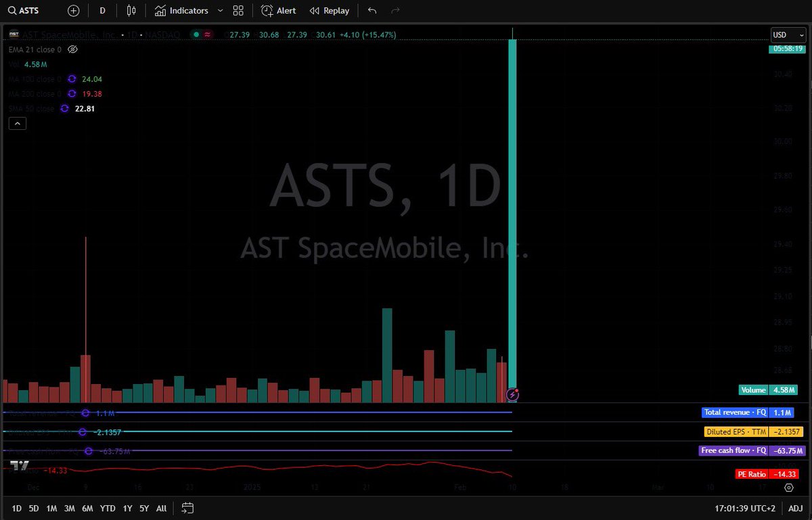The image size is (812, 520).
Task: Click the pink data-mode wave icon
Action: pos(208,34)
